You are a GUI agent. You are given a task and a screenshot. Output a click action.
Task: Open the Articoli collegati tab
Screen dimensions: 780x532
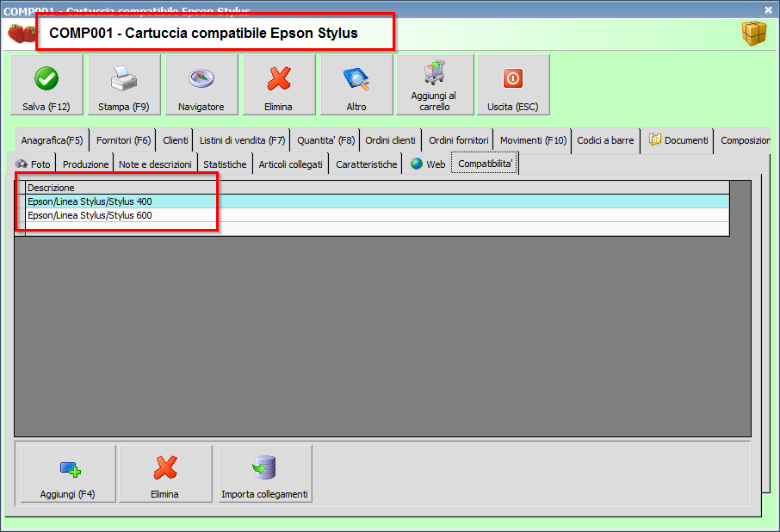click(290, 164)
